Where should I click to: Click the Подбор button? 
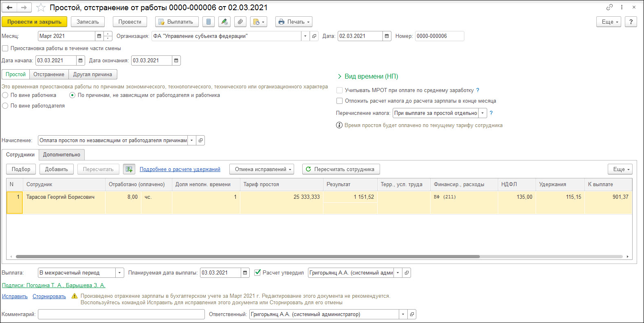tap(21, 169)
